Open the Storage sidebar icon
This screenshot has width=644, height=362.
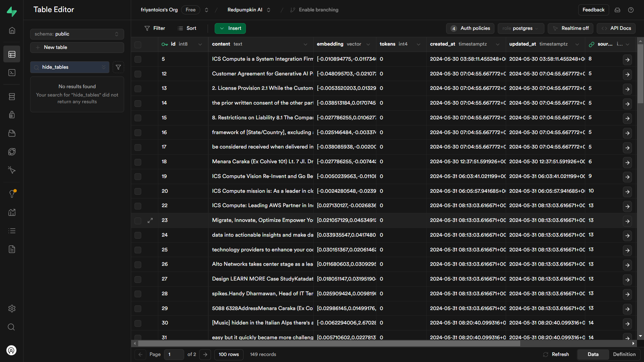pos(12,133)
